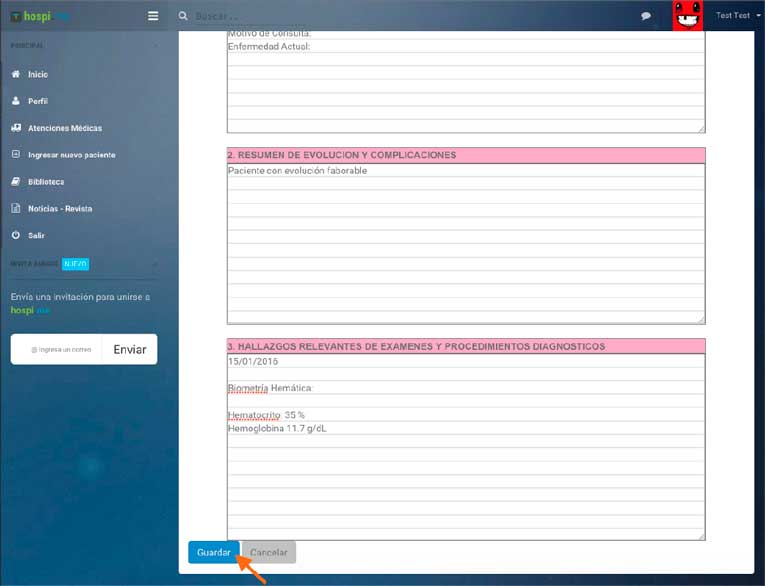This screenshot has width=765, height=586.
Task: Click the Hallazgos Relevantes textarea resize handle
Action: [700, 535]
